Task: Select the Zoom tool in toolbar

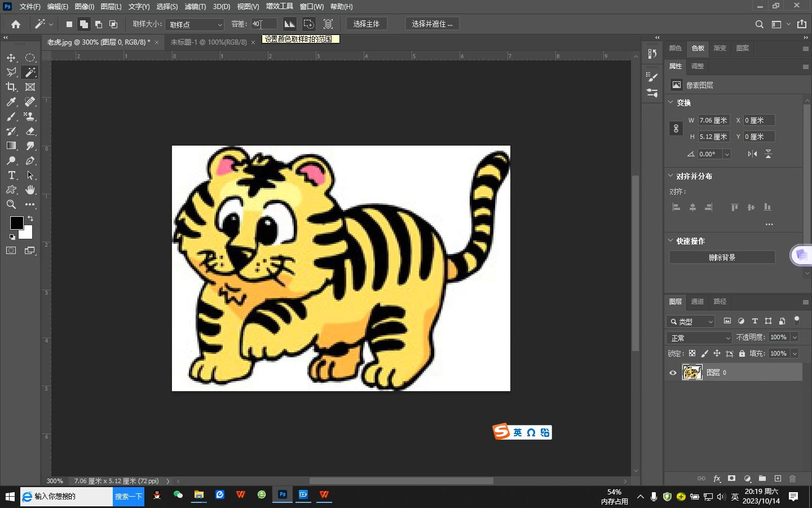Action: [x=11, y=204]
